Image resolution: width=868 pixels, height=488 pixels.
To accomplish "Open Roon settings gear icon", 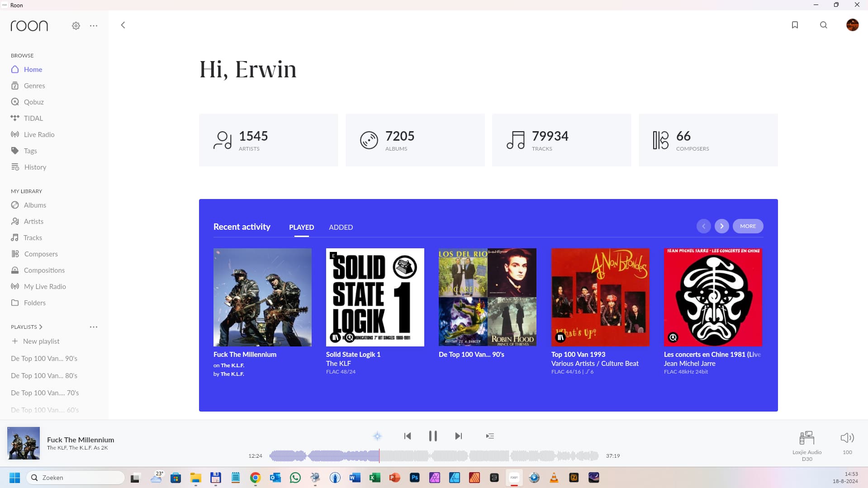I will tap(76, 26).
